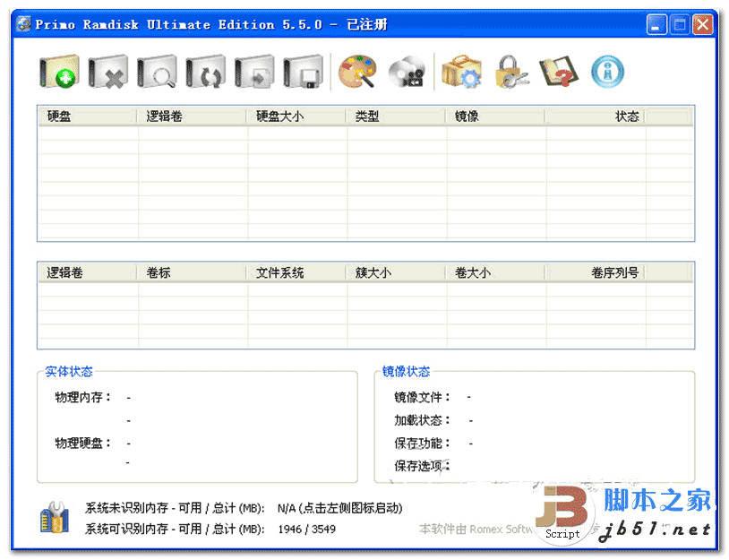The width and height of the screenshot is (729, 560).
Task: Click the view disk properties magnifier icon
Action: pos(157,72)
